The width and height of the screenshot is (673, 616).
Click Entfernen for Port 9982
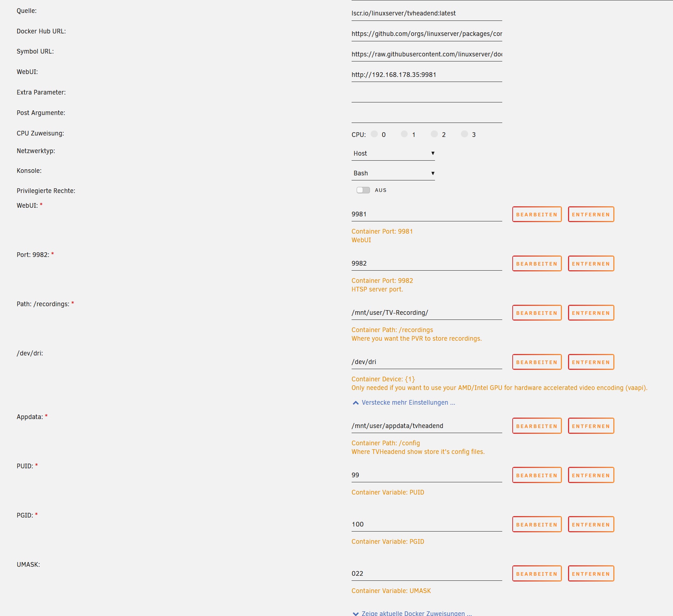coord(591,263)
